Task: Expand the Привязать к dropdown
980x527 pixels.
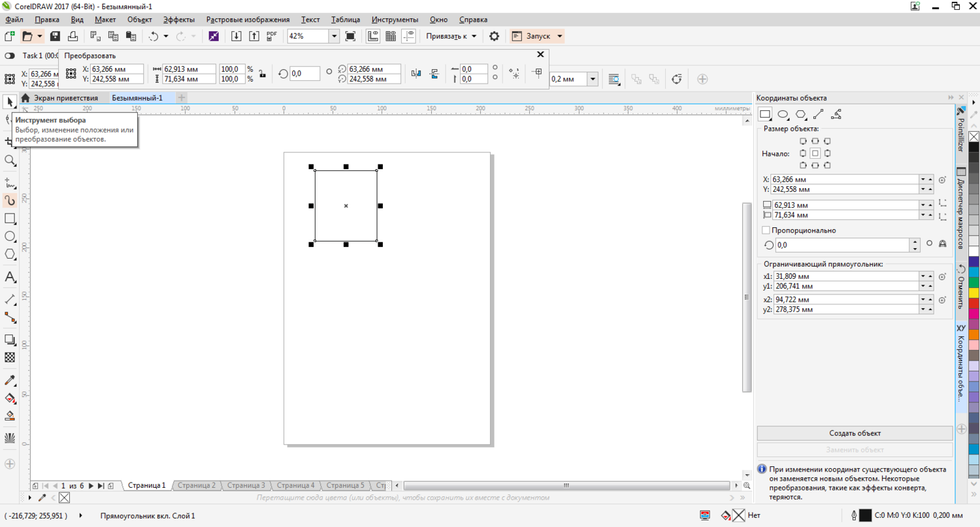Action: 474,37
